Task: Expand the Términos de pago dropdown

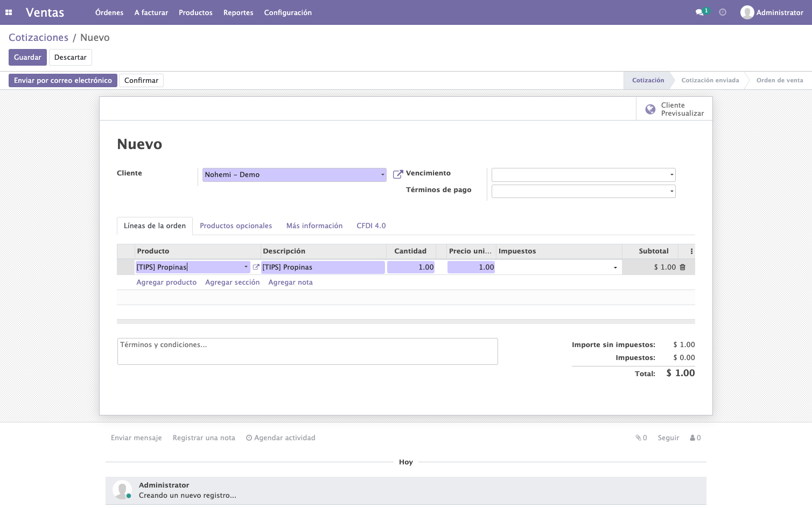Action: (671, 192)
